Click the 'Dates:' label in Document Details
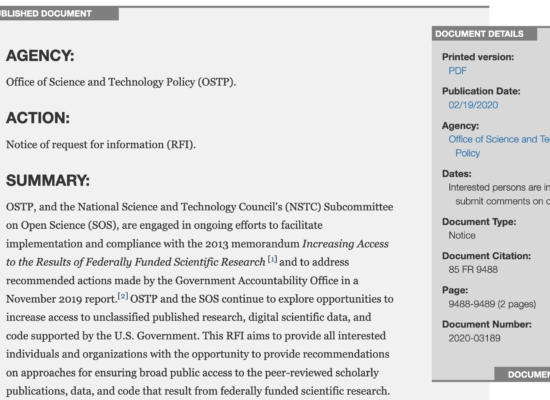The width and height of the screenshot is (550, 400). pos(457,174)
